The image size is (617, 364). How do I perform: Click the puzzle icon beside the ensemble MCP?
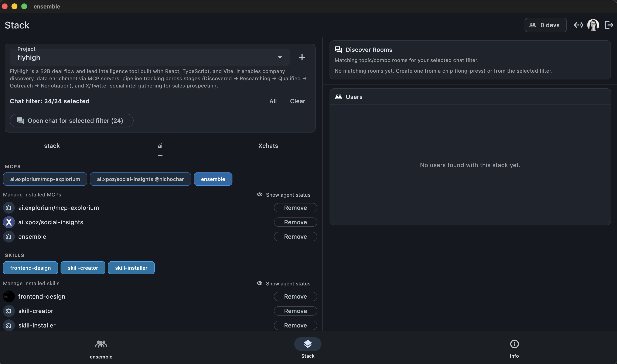(8, 236)
